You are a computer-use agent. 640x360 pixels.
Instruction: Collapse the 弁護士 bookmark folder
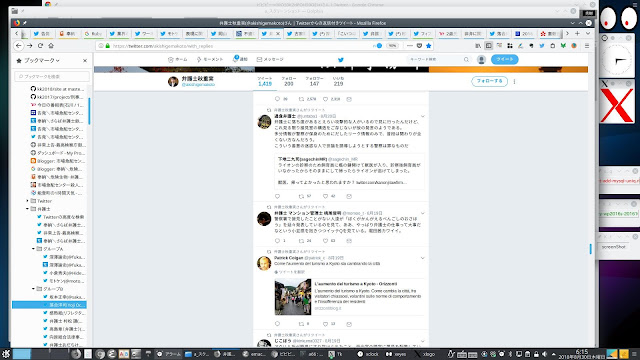coord(28,209)
